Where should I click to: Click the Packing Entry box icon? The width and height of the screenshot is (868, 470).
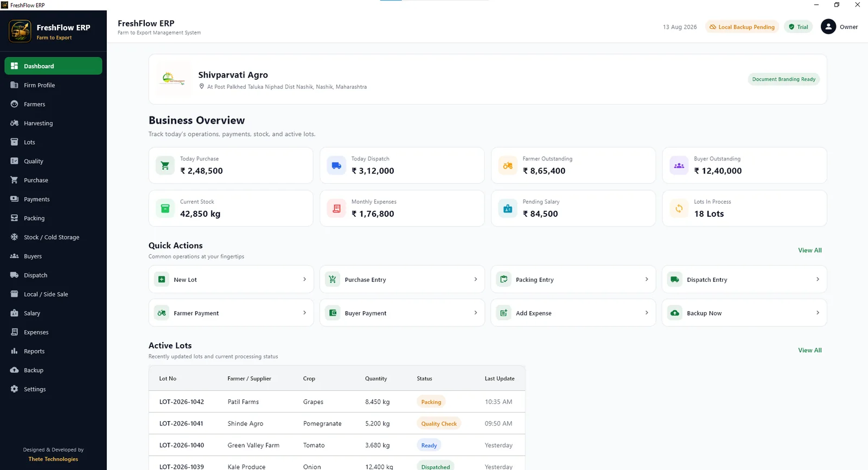(504, 279)
